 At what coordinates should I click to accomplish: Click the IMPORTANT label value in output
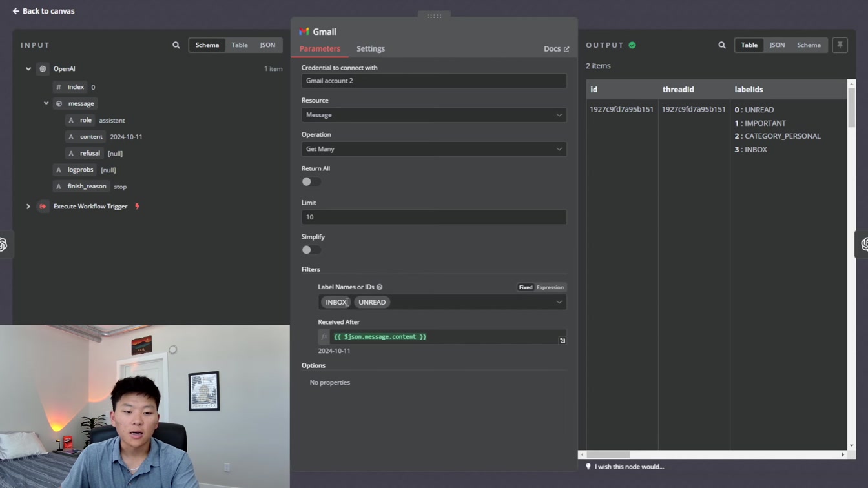pyautogui.click(x=765, y=123)
